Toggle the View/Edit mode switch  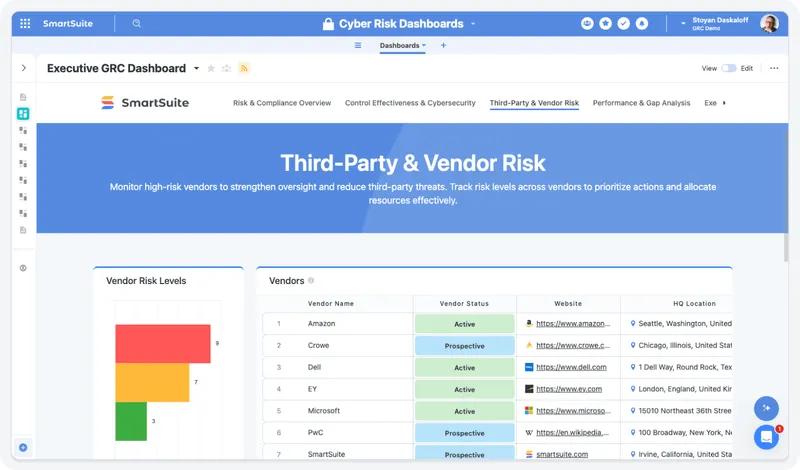(x=729, y=68)
